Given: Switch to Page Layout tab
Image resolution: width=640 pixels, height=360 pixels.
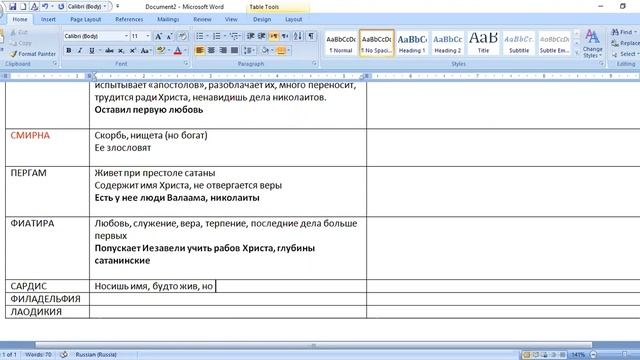Looking at the screenshot, I should point(86,19).
